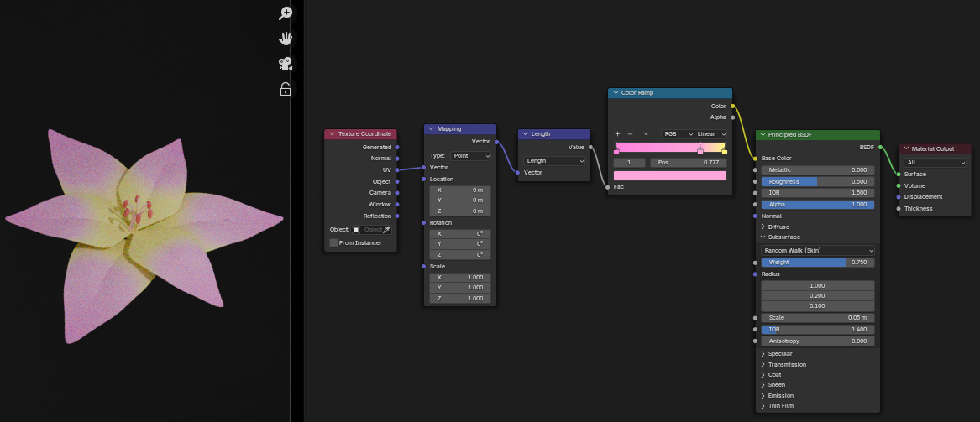Open the Material Output All target dropdown

click(x=936, y=162)
